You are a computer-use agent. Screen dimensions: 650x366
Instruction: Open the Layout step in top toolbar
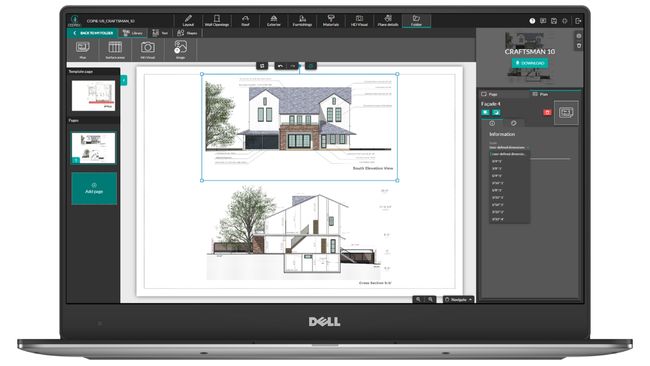(188, 21)
